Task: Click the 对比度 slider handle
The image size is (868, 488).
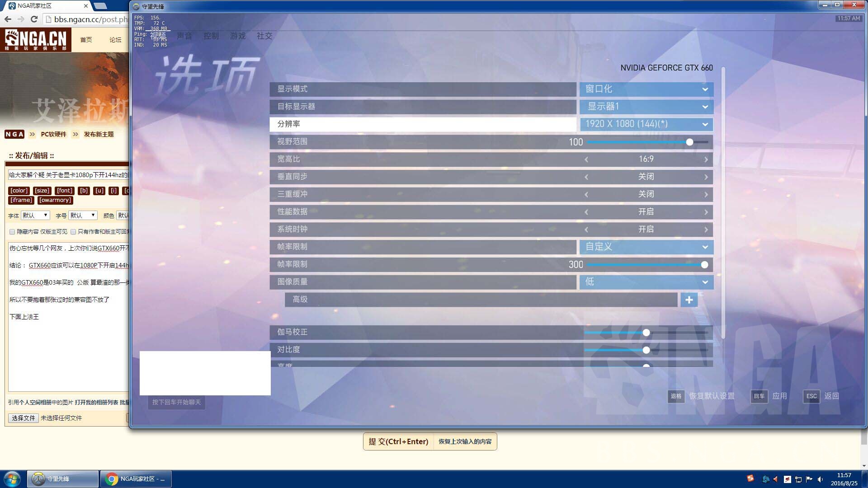Action: pyautogui.click(x=646, y=350)
